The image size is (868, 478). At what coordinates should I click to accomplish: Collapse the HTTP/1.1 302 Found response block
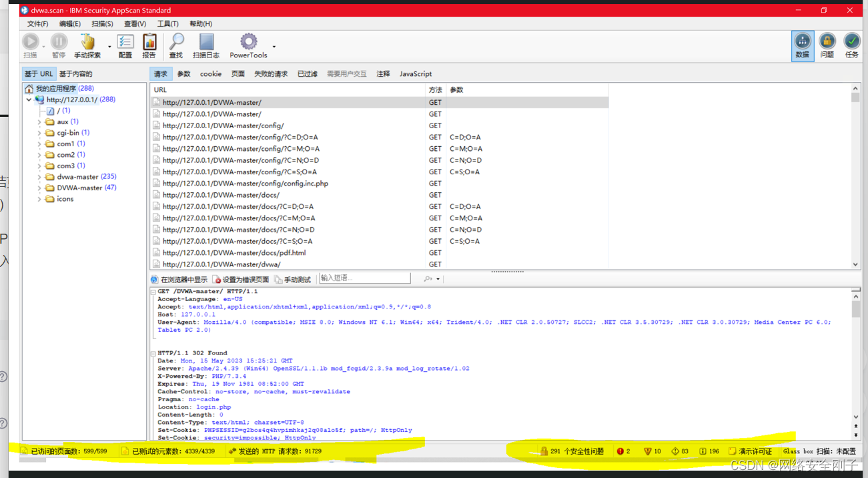pos(153,353)
